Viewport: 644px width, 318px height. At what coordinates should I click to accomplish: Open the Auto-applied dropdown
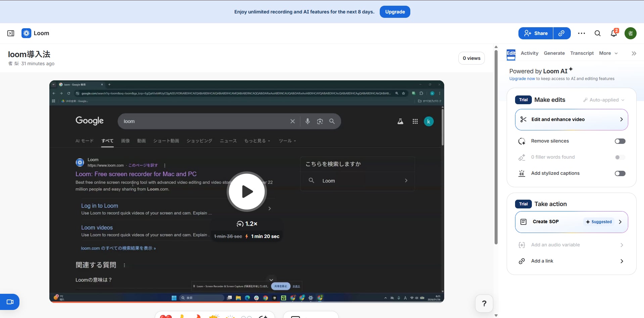[x=604, y=100]
